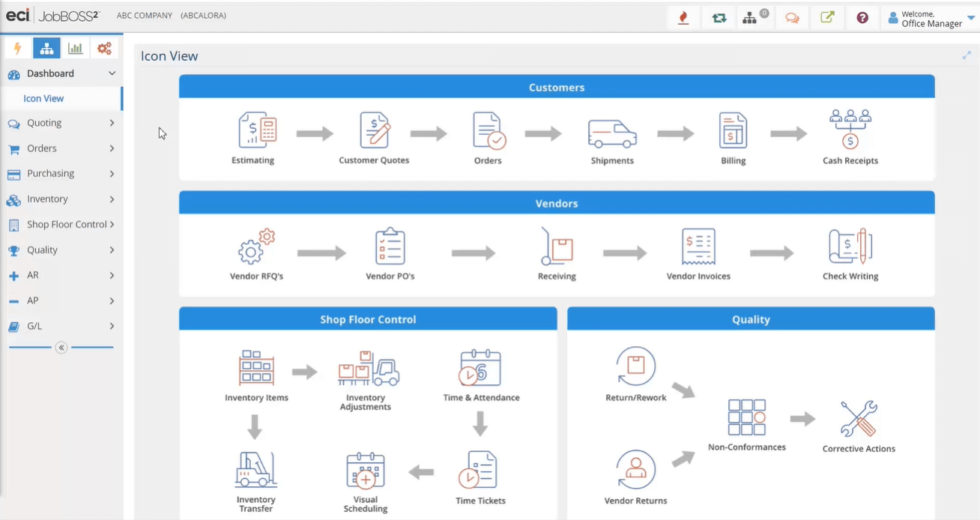
Task: Open the Estimating icon
Action: [x=257, y=130]
